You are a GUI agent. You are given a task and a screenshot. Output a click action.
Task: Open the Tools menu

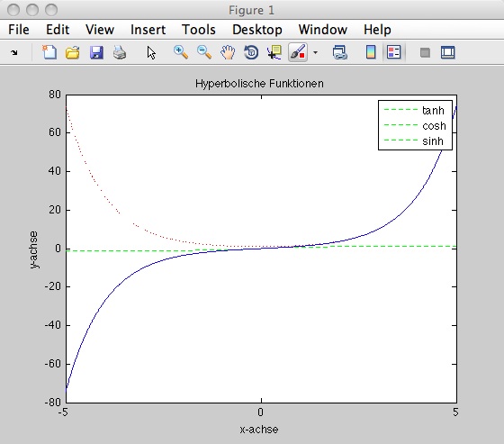point(198,30)
